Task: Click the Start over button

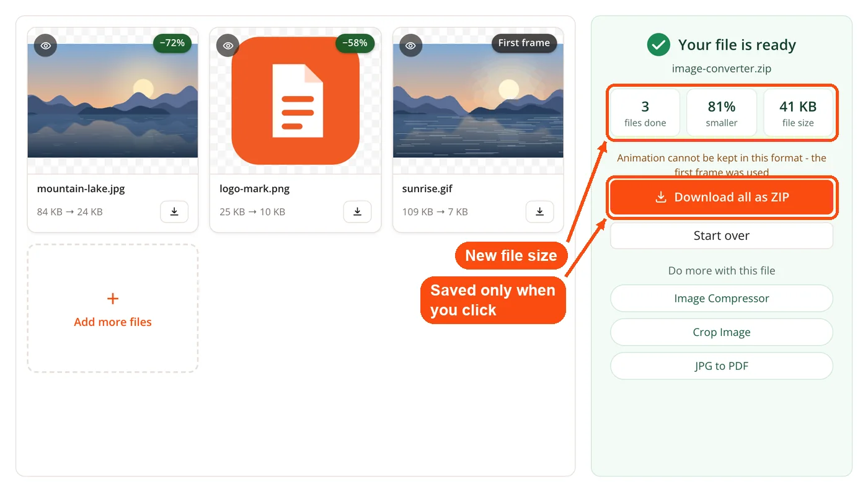Action: [x=722, y=236]
